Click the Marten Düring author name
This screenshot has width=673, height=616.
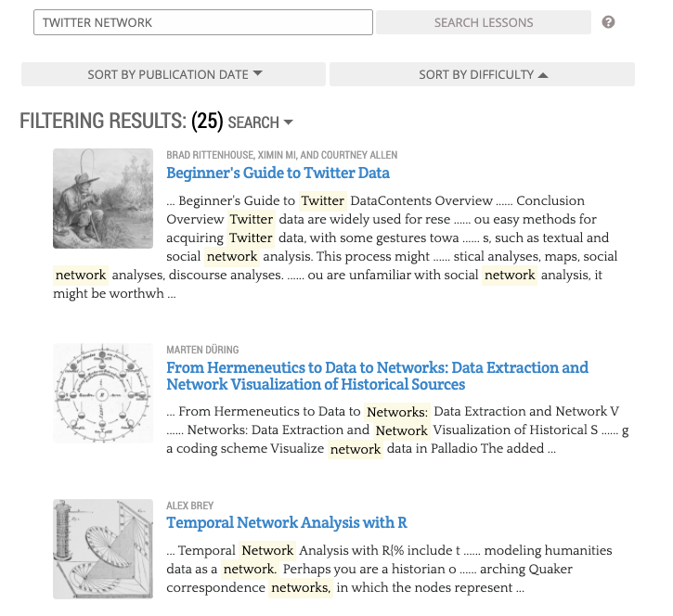(202, 350)
